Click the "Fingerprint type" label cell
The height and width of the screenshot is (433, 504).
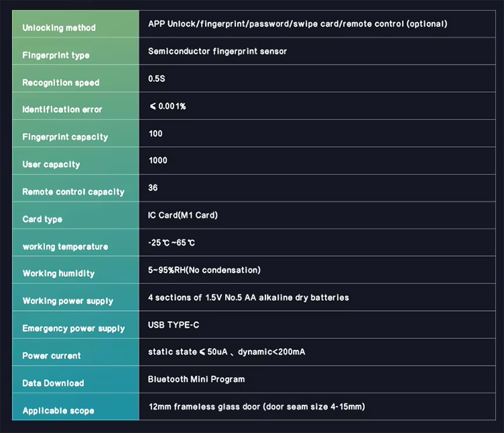click(56, 55)
